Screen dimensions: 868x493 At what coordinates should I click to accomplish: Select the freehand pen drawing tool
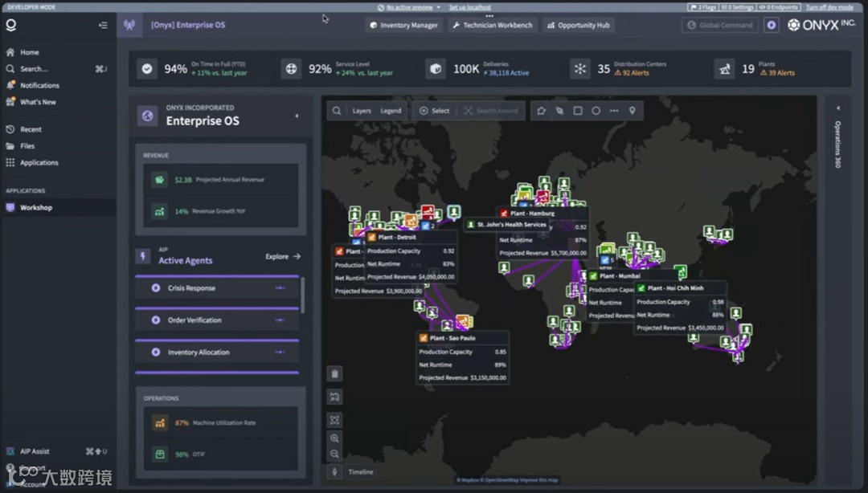(x=559, y=111)
